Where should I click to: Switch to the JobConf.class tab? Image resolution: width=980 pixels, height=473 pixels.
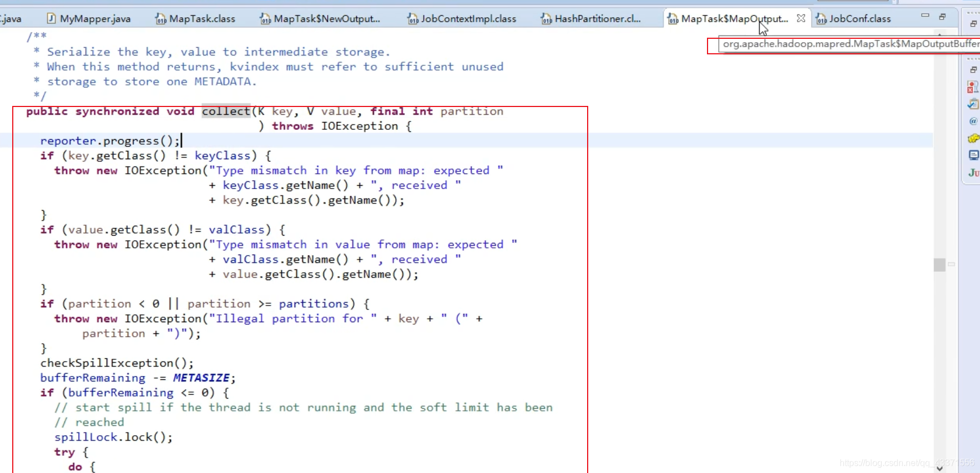tap(853, 19)
